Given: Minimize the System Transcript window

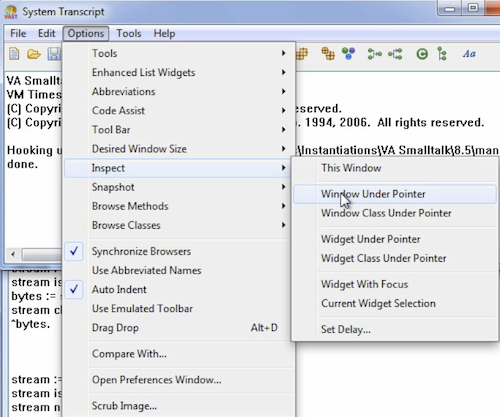Looking at the screenshot, I should 450,8.
